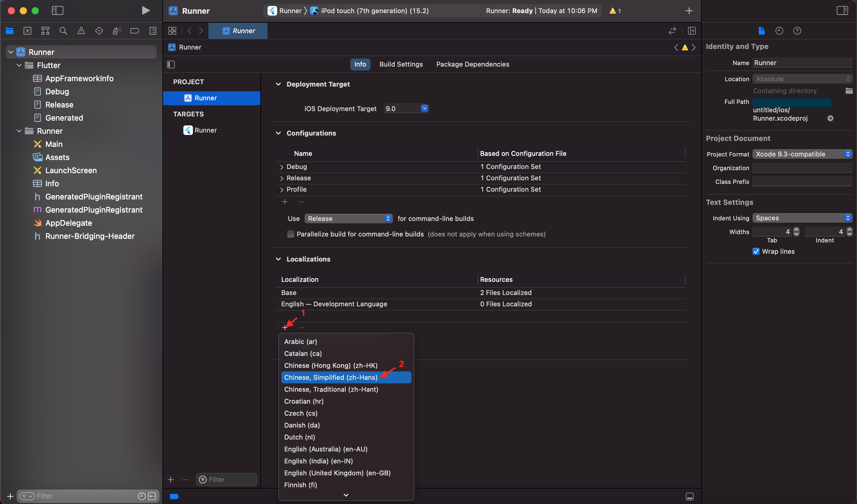Switch to the Build Settings tab
Viewport: 857px width, 504px height.
(x=401, y=64)
